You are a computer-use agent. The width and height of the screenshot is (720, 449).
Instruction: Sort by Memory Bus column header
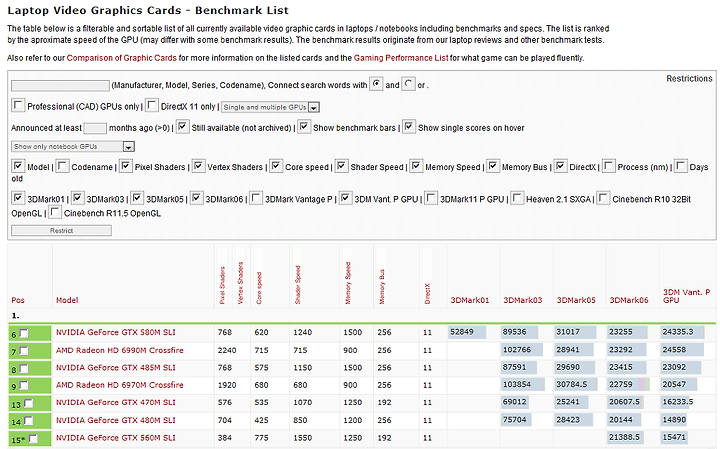(x=382, y=286)
